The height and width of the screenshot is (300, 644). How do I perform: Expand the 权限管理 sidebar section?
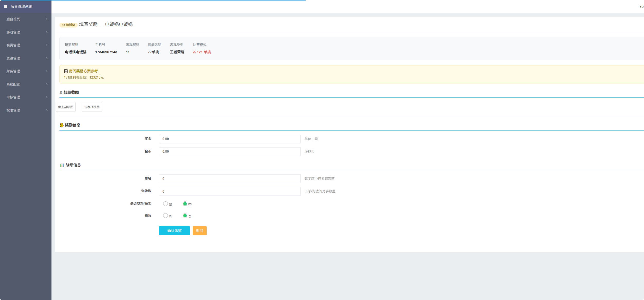26,110
